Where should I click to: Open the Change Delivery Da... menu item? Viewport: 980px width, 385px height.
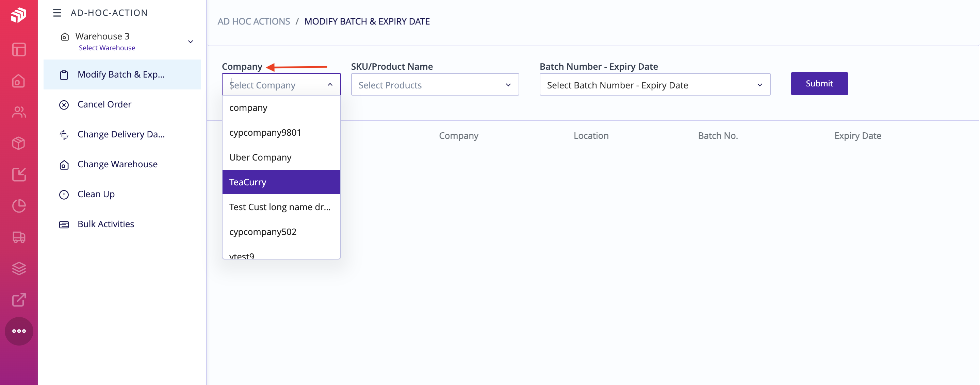122,134
